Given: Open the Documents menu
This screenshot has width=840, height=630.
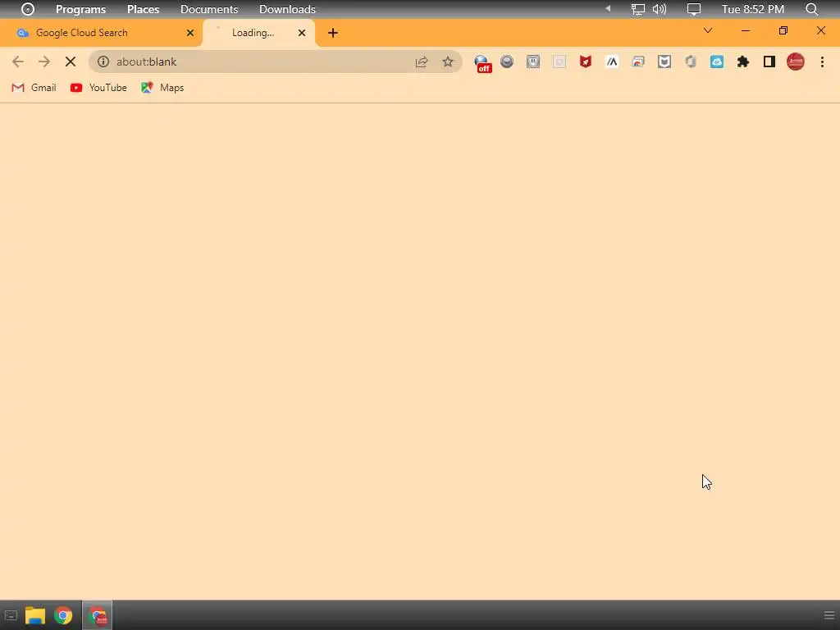Looking at the screenshot, I should [209, 9].
